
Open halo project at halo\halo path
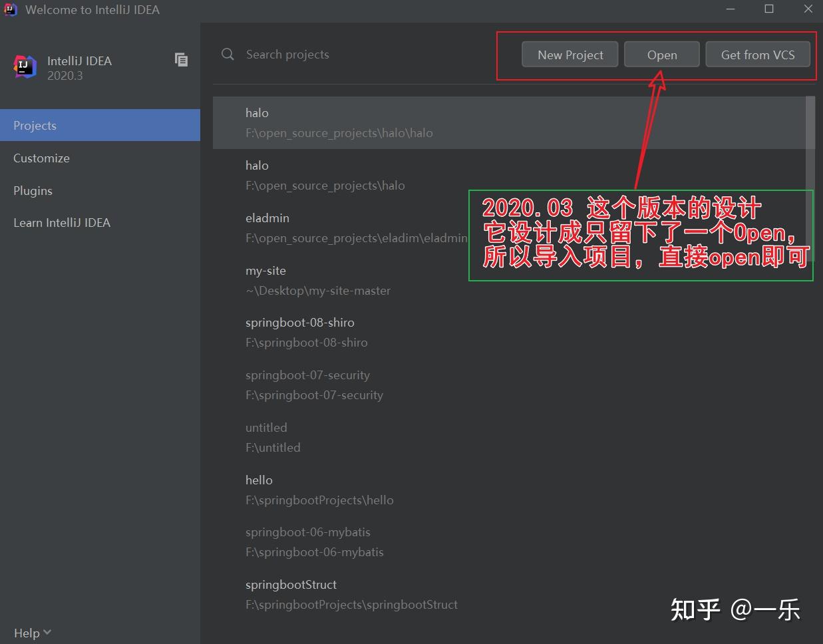[x=509, y=122]
